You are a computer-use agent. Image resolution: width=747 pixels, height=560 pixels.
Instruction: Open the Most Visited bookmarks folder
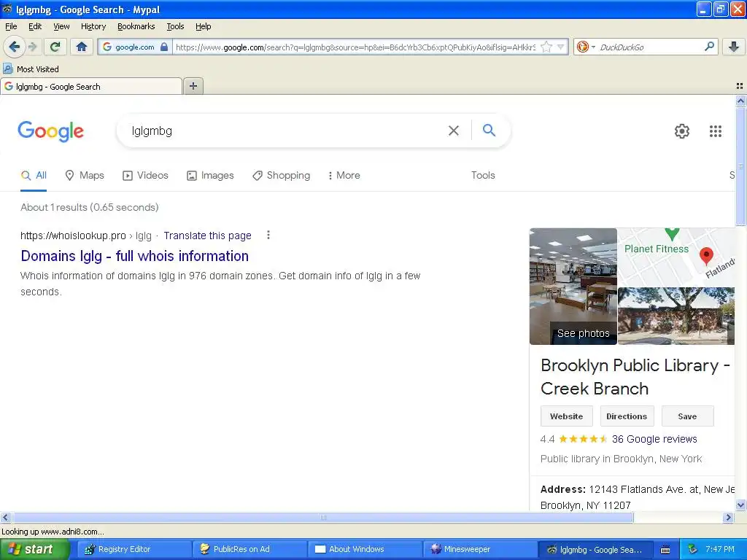coord(31,69)
